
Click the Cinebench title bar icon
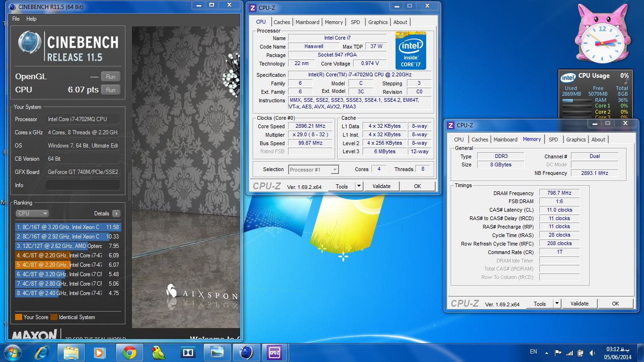point(12,7)
